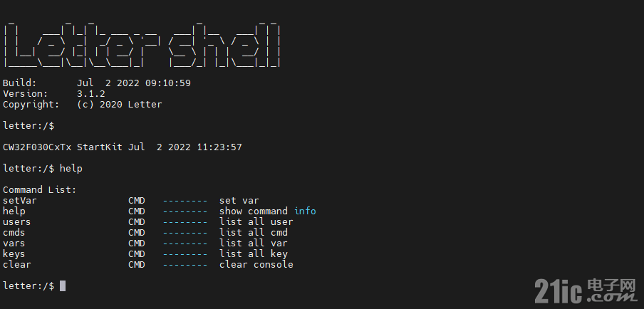This screenshot has height=309, width=644.
Task: Click the Copyright (c) 2020 Letter line
Action: [x=83, y=105]
